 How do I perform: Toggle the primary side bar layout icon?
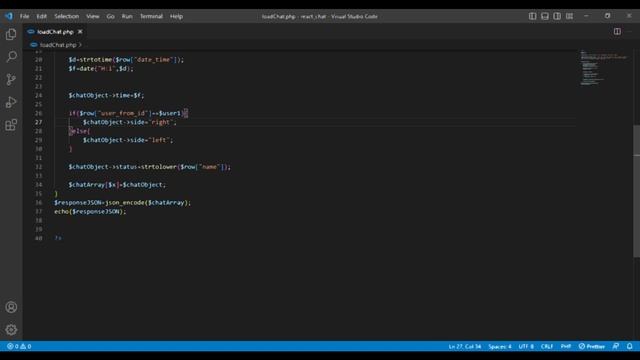tap(533, 16)
